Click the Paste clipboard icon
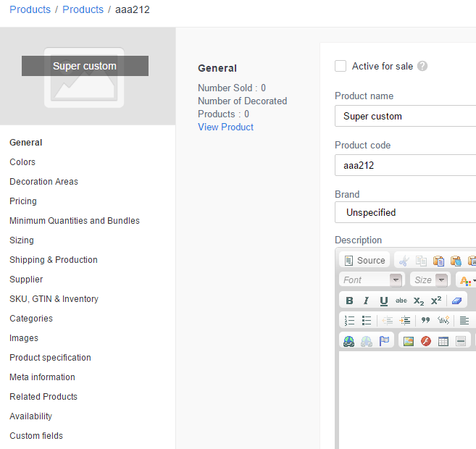Screen dimensions: 476x449 point(438,261)
